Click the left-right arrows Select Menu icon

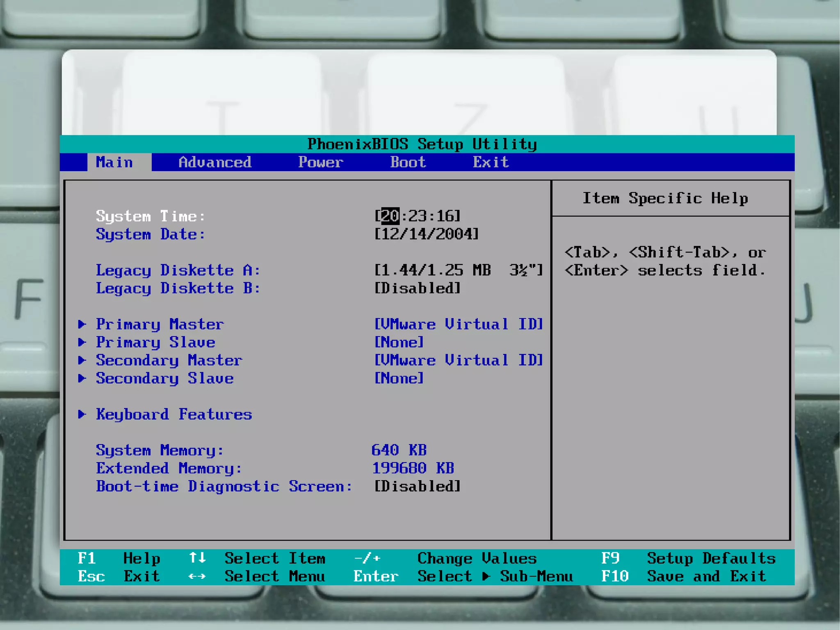pyautogui.click(x=197, y=576)
